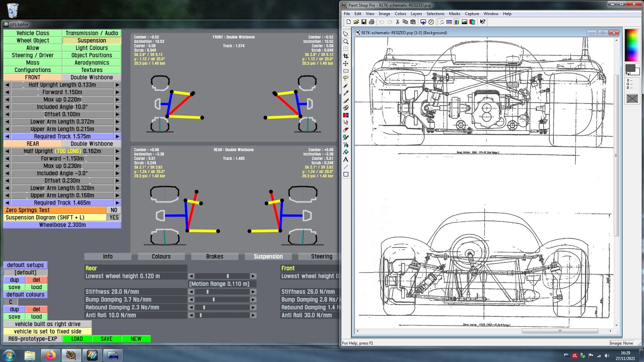This screenshot has height=362, width=644.
Task: Toggle Suspension Diagram YES button
Action: 114,218
